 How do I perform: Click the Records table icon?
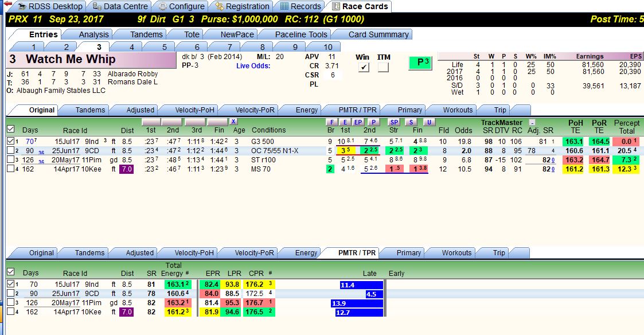(284, 6)
